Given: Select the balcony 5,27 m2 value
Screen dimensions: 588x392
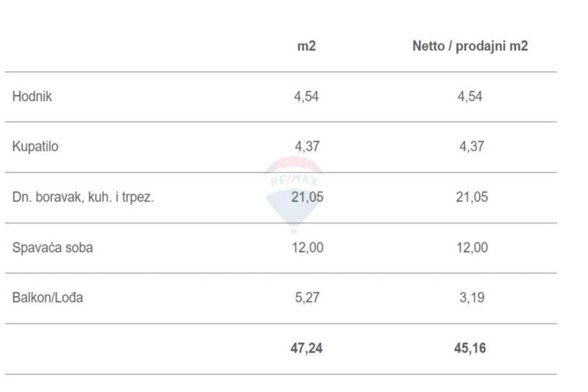Looking at the screenshot, I should (307, 298).
